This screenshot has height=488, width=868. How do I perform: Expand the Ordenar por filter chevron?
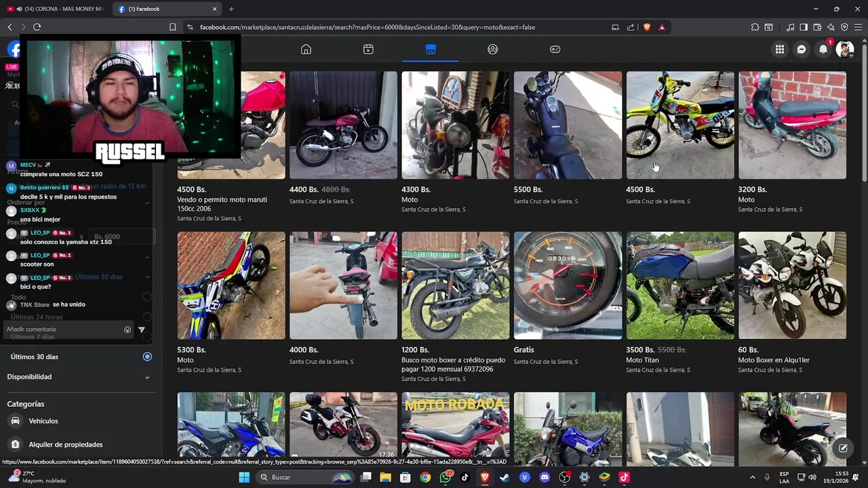pyautogui.click(x=147, y=203)
